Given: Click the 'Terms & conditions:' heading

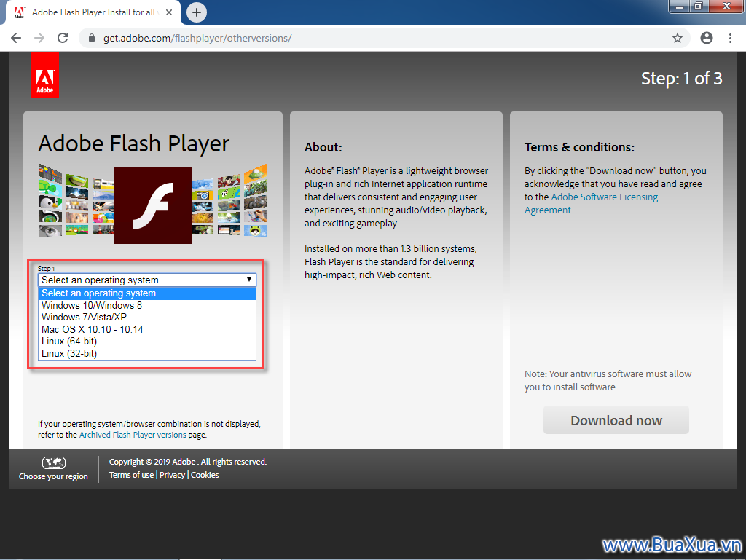Looking at the screenshot, I should pos(579,147).
